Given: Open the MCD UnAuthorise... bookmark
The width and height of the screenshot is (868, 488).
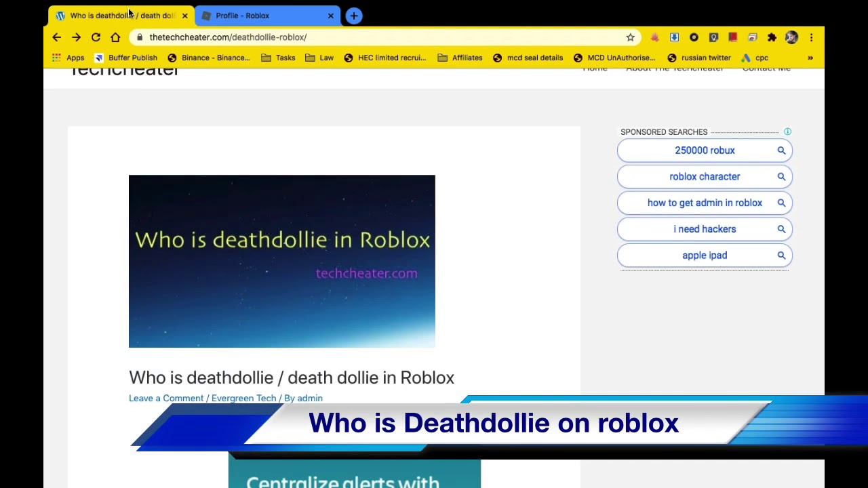Looking at the screenshot, I should tap(614, 58).
